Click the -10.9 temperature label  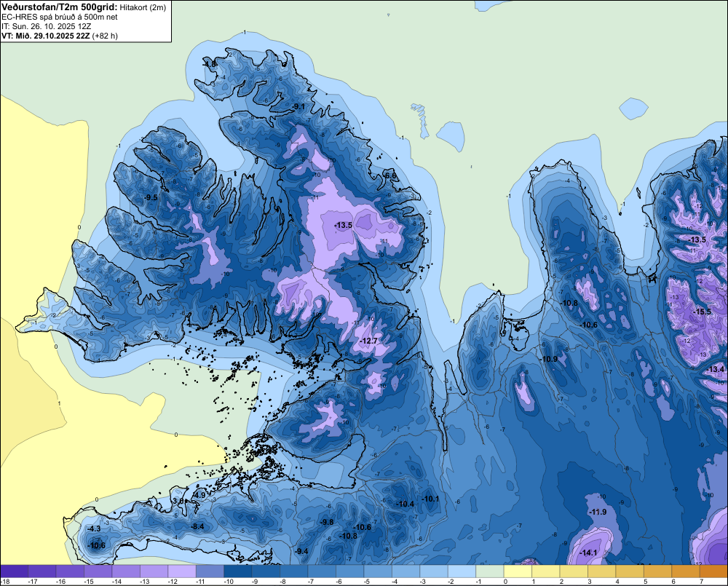(548, 359)
